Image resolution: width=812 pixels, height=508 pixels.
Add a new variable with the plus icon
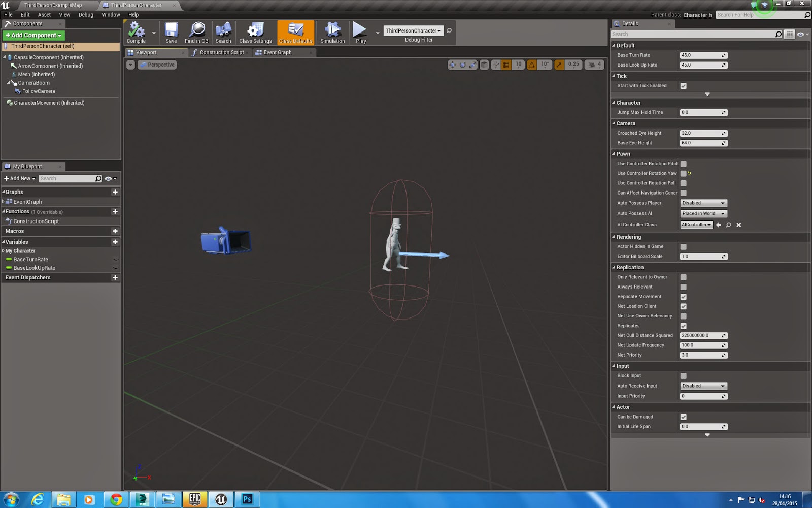[x=115, y=242]
